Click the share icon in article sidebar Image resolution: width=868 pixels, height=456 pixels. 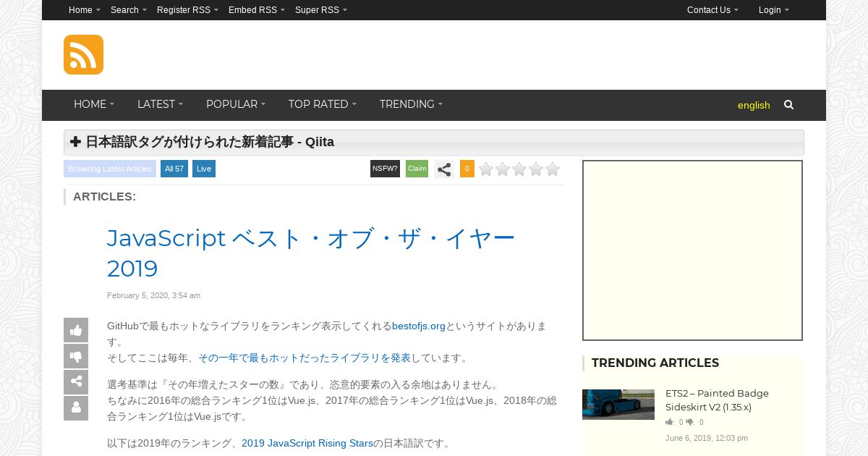pos(76,382)
